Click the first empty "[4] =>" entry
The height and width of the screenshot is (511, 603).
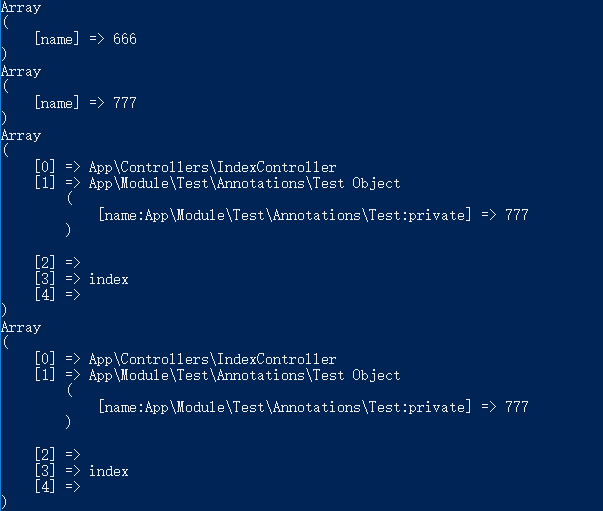(x=57, y=295)
